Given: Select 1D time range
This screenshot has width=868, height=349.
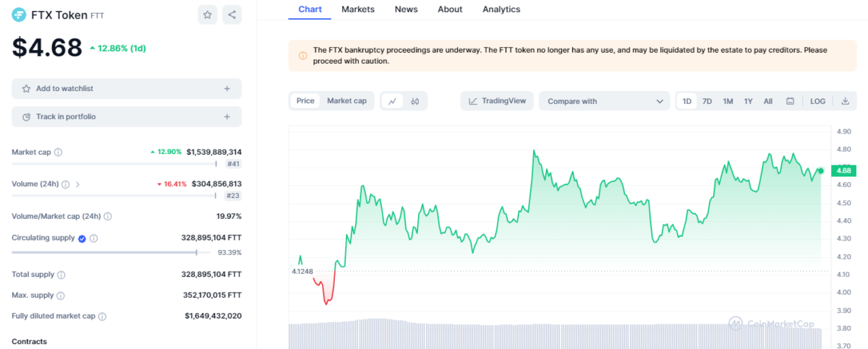Looking at the screenshot, I should click(687, 101).
